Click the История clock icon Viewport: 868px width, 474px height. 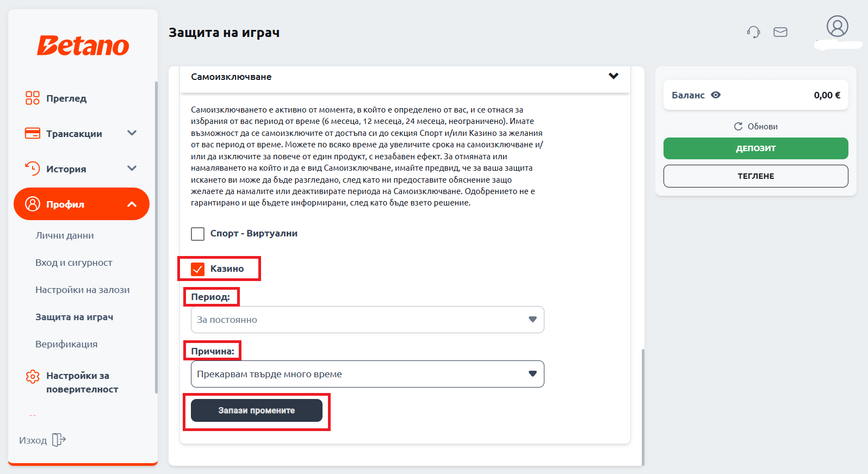33,169
